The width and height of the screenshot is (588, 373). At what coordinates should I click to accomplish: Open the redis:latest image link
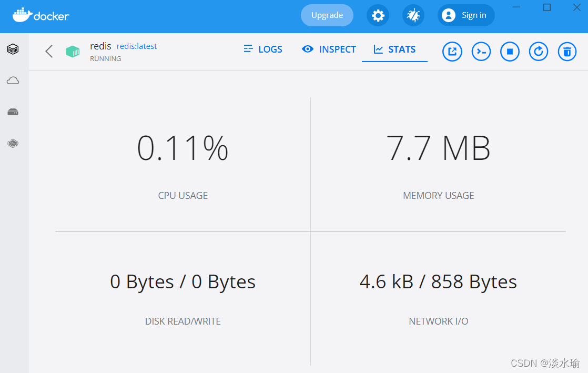click(x=137, y=46)
